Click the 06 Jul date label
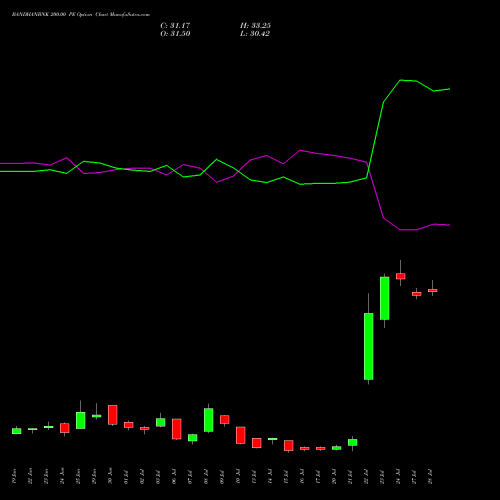Image resolution: width=500 pixels, height=500 pixels. click(x=174, y=477)
